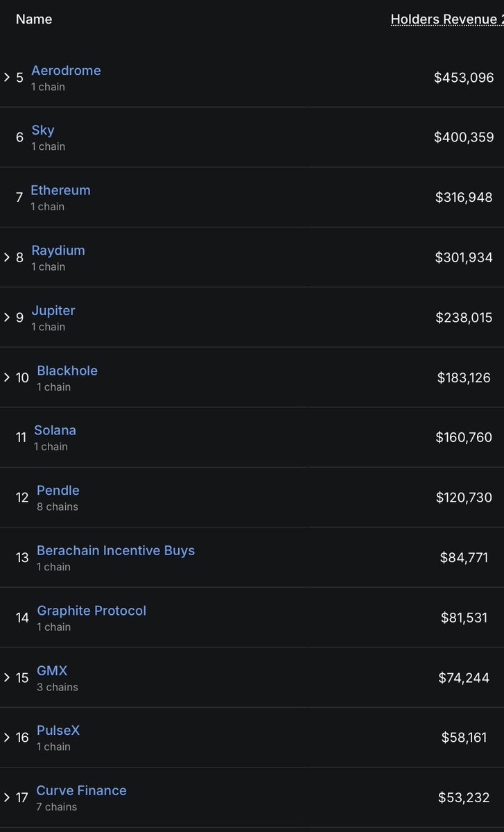
Task: Open the Solana protocol link
Action: (55, 430)
